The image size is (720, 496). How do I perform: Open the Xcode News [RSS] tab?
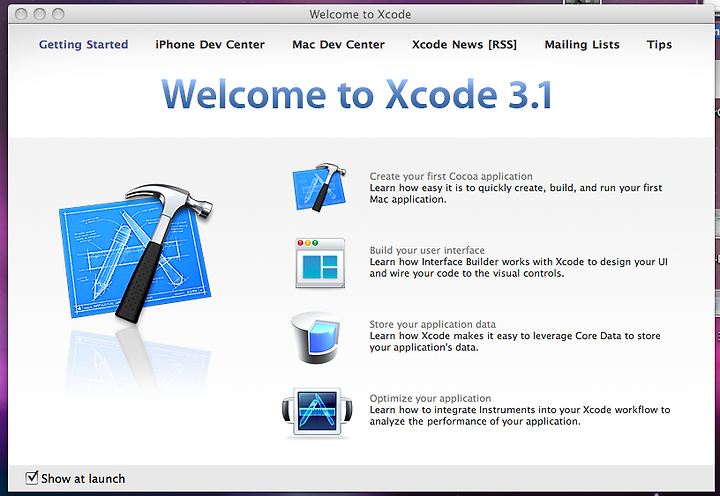pyautogui.click(x=464, y=45)
